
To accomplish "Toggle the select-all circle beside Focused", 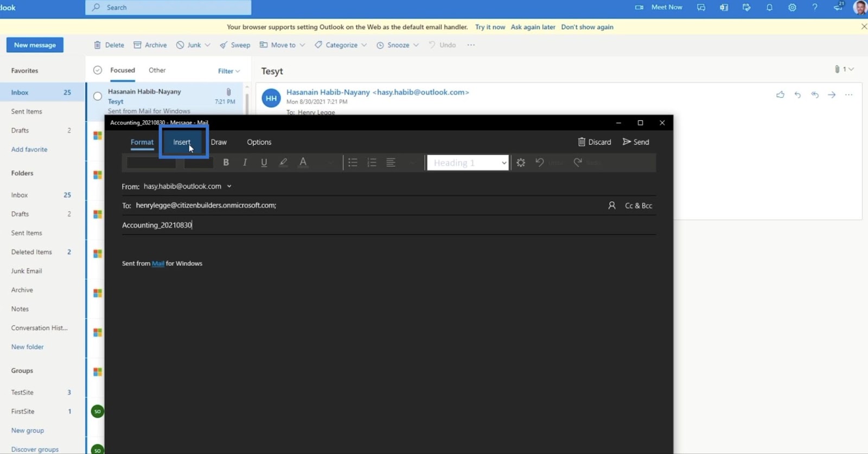I will (x=98, y=70).
